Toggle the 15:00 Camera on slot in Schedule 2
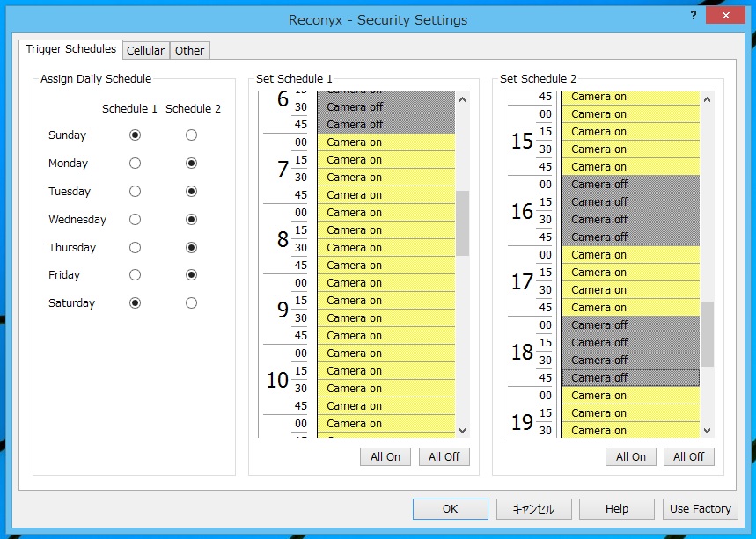 point(631,114)
